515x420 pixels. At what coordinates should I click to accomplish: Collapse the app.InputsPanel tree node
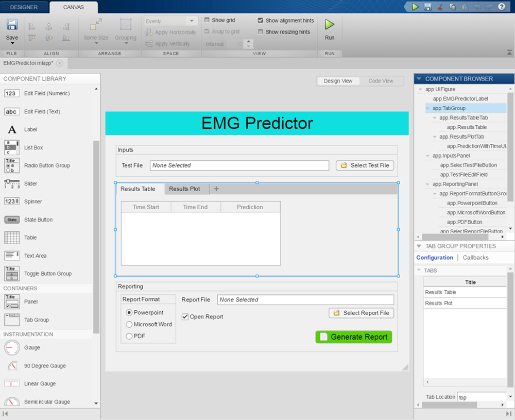tap(428, 156)
